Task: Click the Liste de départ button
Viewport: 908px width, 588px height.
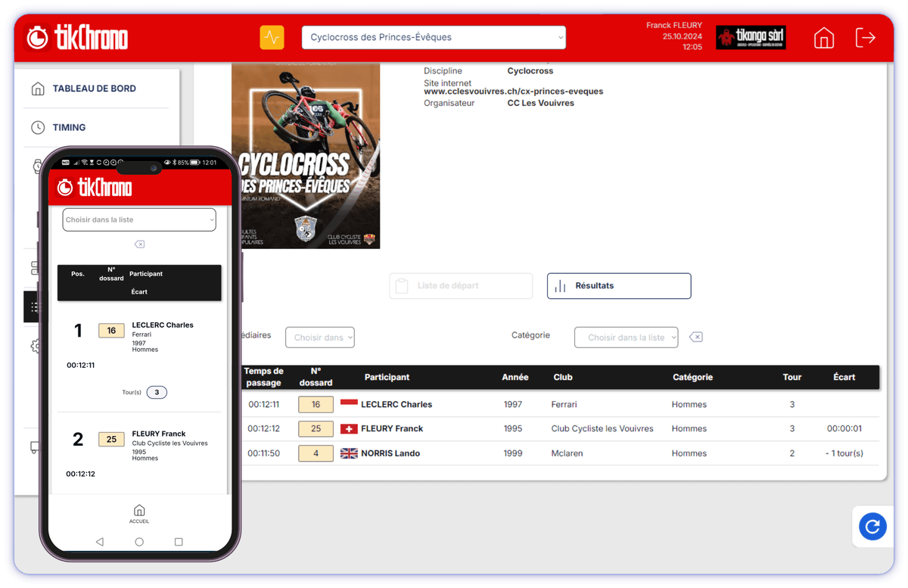Action: pyautogui.click(x=461, y=286)
